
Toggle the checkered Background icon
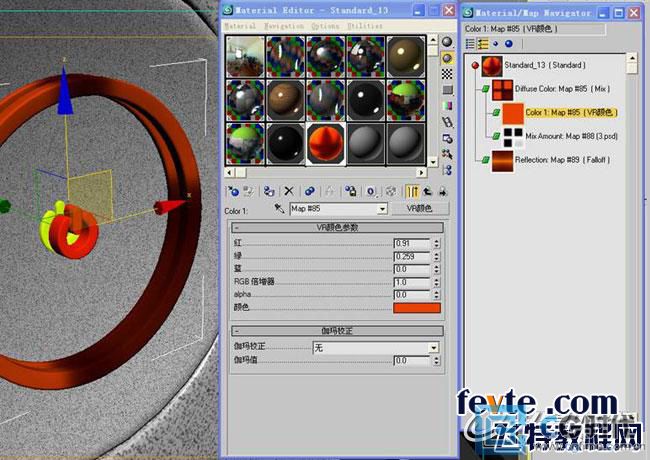point(447,74)
